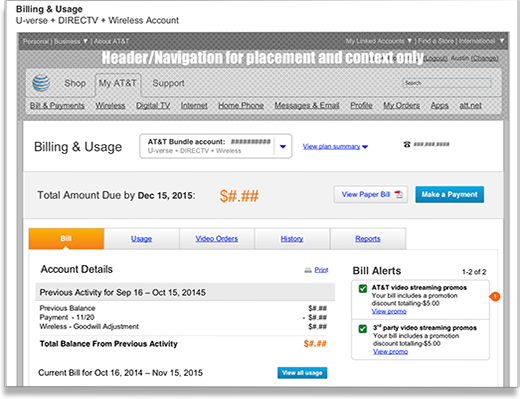Viewport: 520px width, 399px height.
Task: Open View promo under 3rd party video streaming
Action: [390, 352]
